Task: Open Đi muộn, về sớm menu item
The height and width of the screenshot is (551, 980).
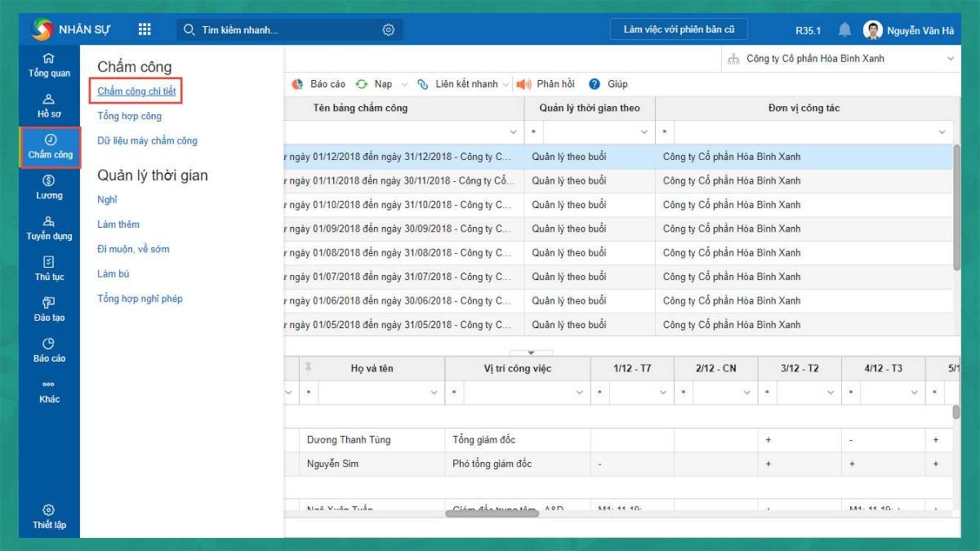Action: 133,249
